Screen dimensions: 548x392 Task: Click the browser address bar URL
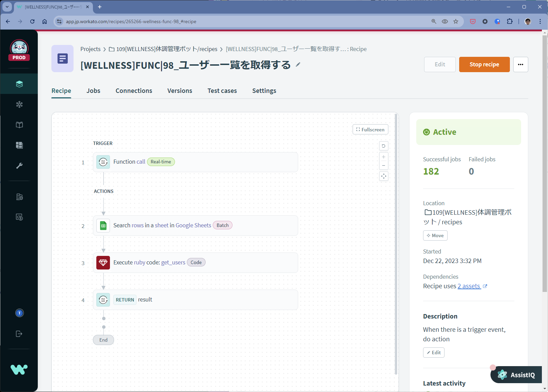(131, 21)
